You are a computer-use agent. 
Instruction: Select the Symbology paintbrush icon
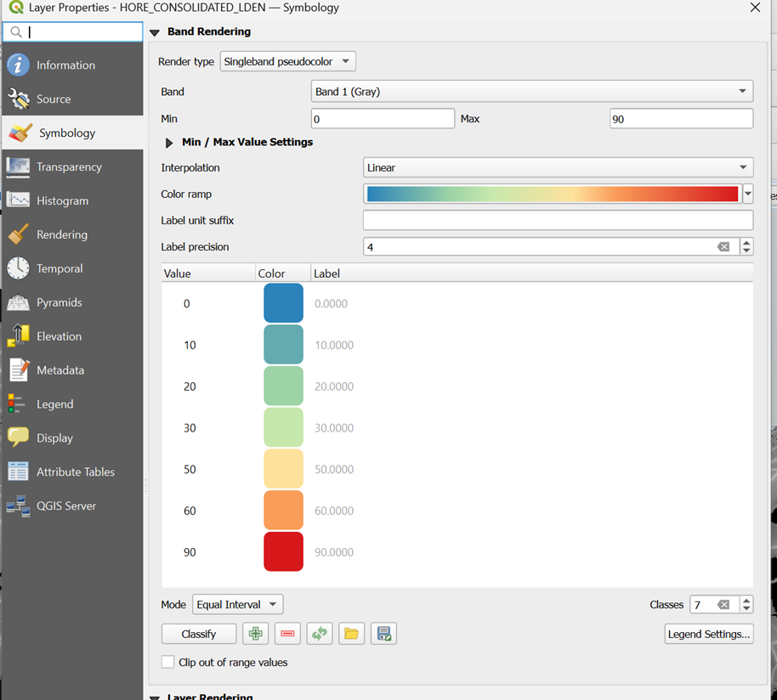coord(20,133)
